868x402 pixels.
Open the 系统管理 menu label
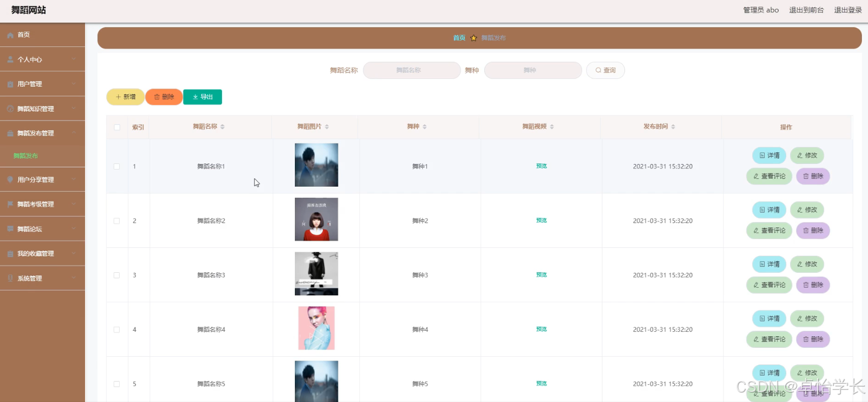(30, 278)
